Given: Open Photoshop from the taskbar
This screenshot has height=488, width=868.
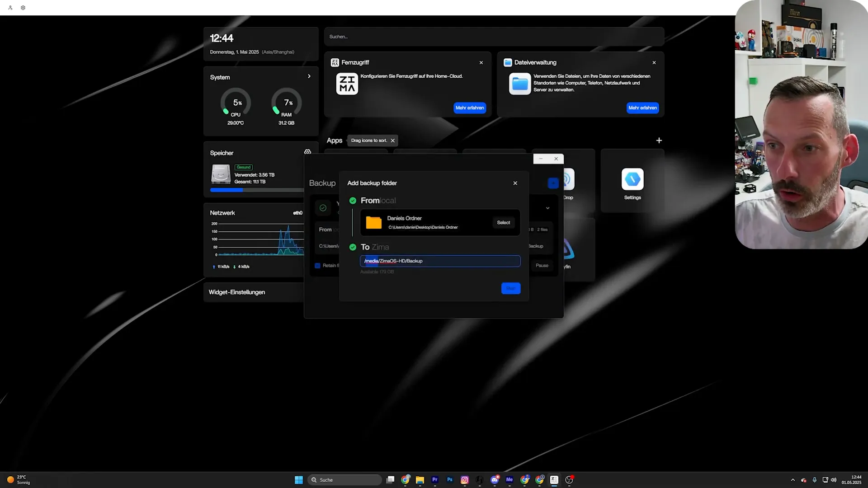Looking at the screenshot, I should tap(450, 480).
